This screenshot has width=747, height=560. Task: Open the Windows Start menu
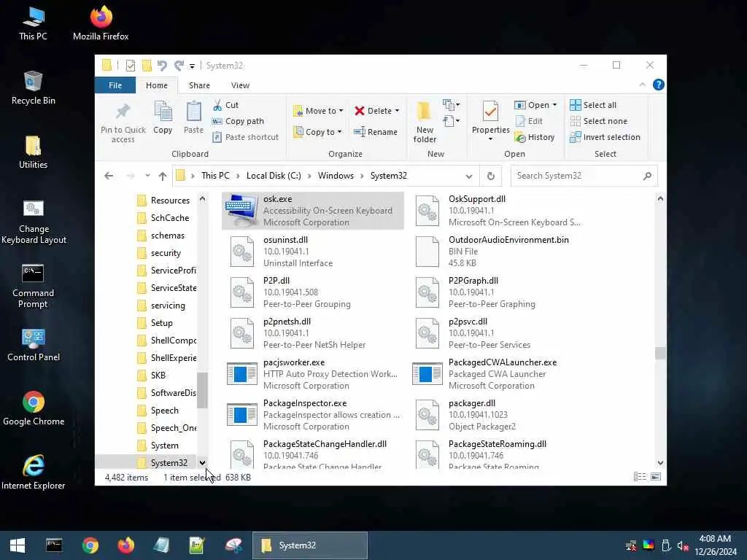pos(18,545)
